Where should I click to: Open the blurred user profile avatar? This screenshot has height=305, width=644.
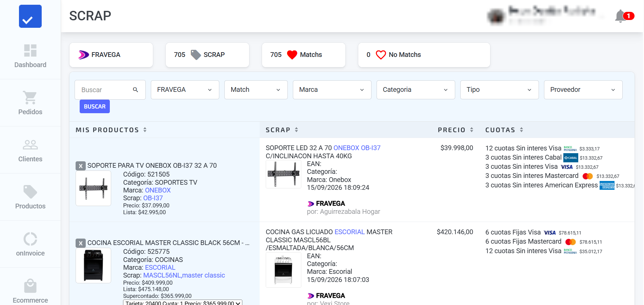tap(496, 17)
